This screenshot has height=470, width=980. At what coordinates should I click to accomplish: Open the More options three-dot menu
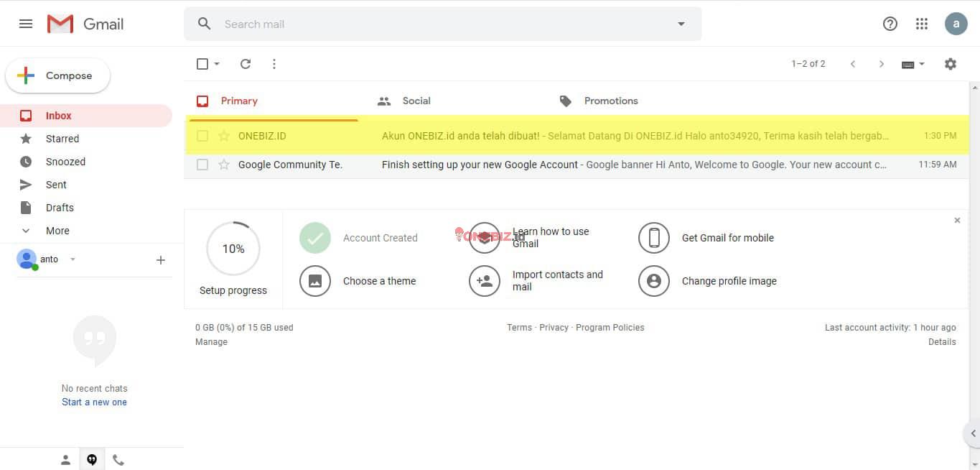274,64
